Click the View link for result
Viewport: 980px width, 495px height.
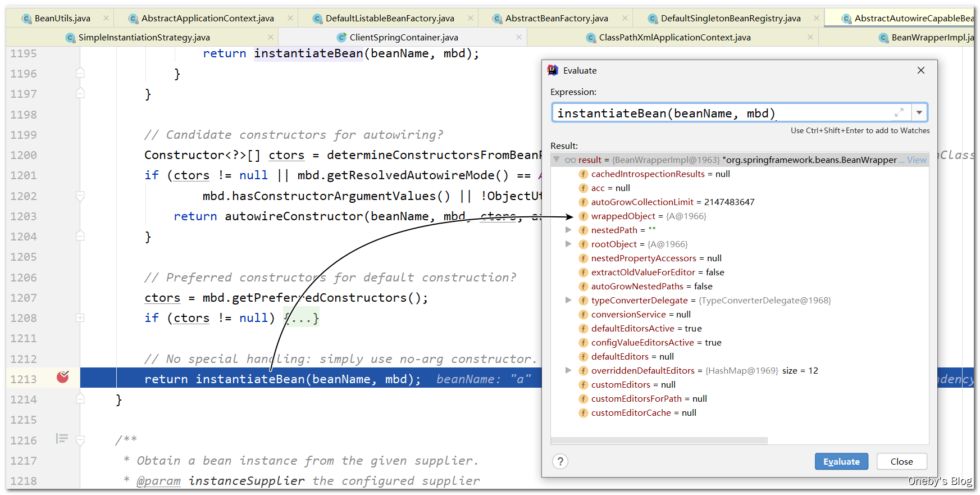click(x=917, y=160)
